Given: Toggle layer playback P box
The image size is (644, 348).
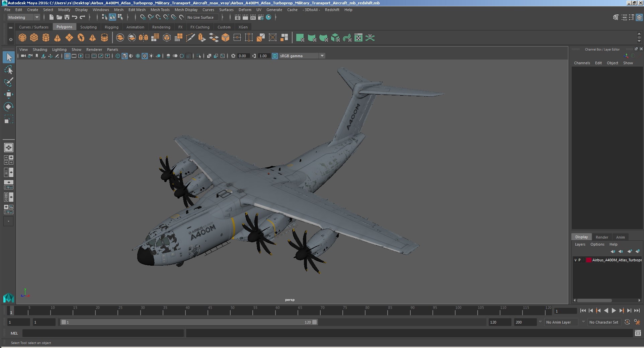Looking at the screenshot, I should coord(580,260).
